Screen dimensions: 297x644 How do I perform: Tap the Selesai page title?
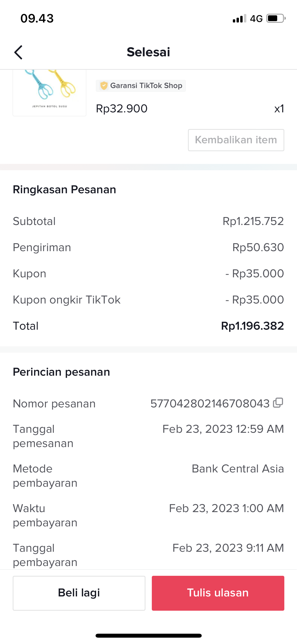148,52
